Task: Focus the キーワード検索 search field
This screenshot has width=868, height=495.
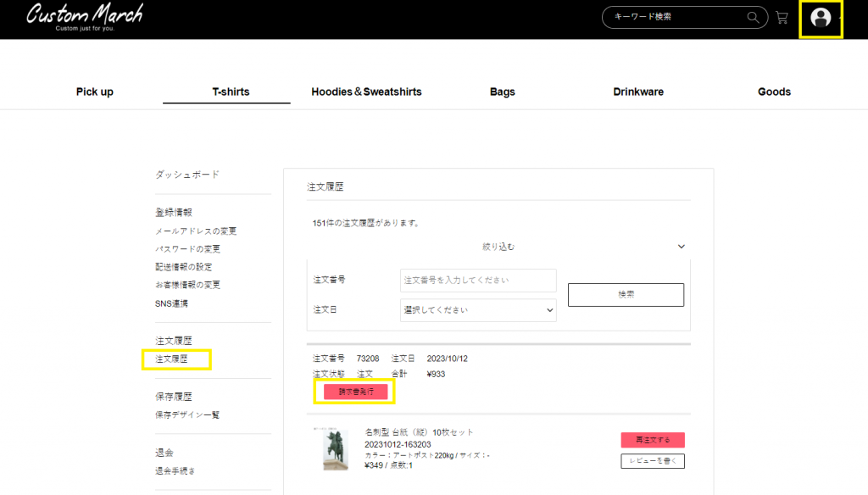Action: coord(676,17)
